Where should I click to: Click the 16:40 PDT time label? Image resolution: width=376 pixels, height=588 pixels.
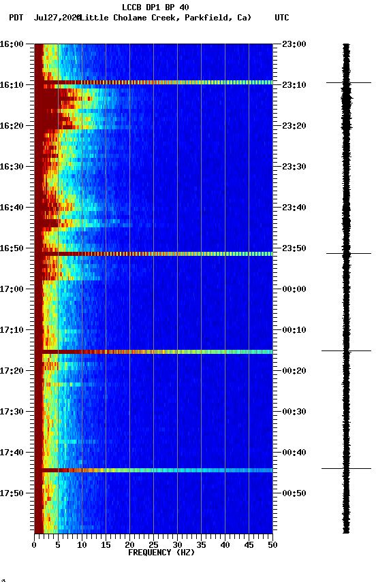pos(12,208)
